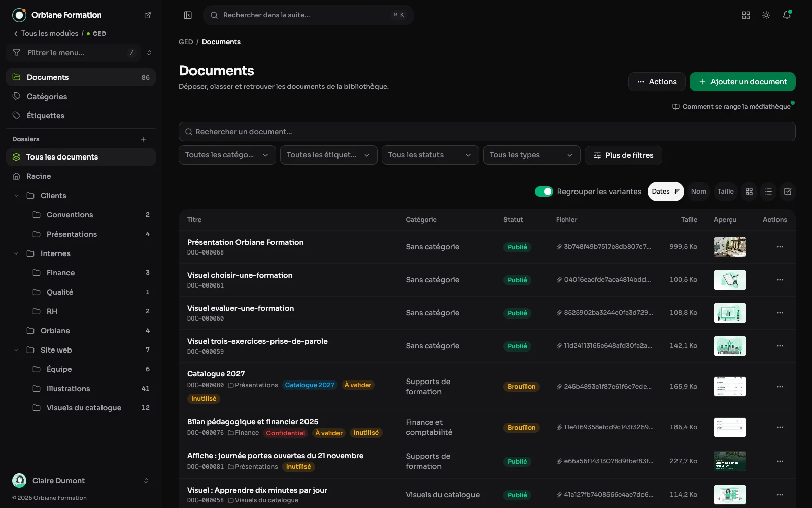Open Toutes les étiquettes dropdown
This screenshot has width=812, height=508.
click(329, 155)
